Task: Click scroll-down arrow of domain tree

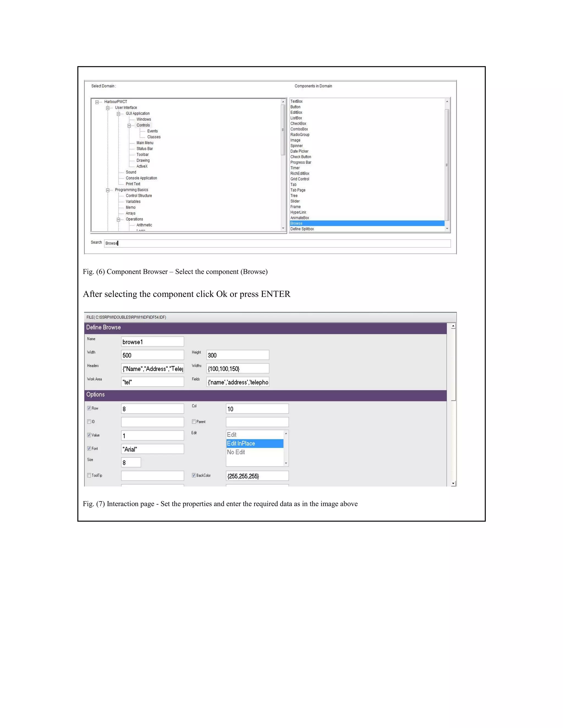Action: [x=283, y=229]
